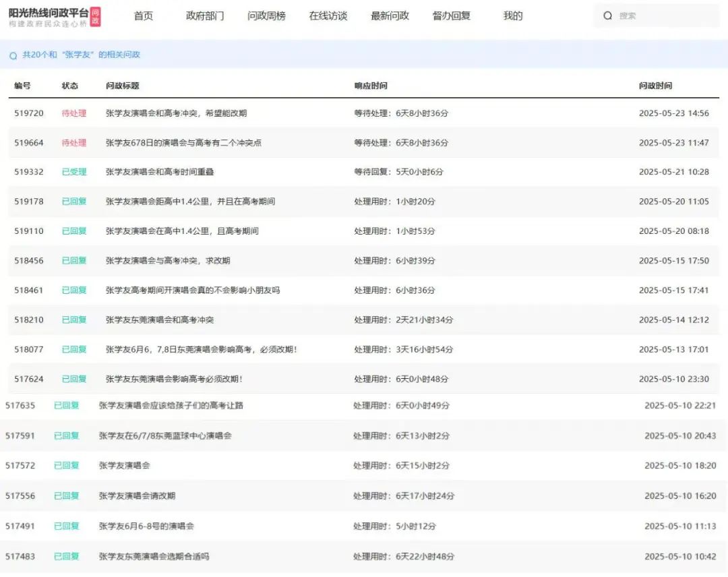Click the ID number 519664
Image resolution: width=728 pixels, height=577 pixels.
click(29, 142)
